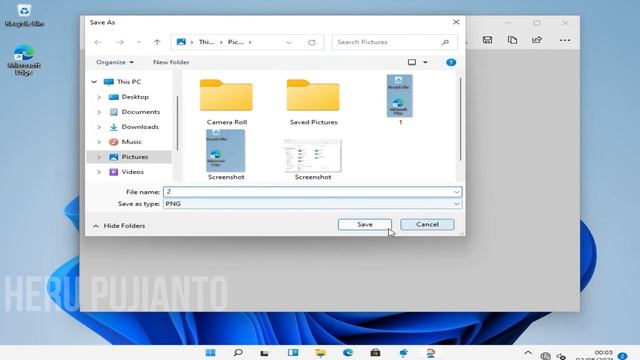This screenshot has width=640, height=360.
Task: Expand the Videos tree node
Action: coord(99,172)
